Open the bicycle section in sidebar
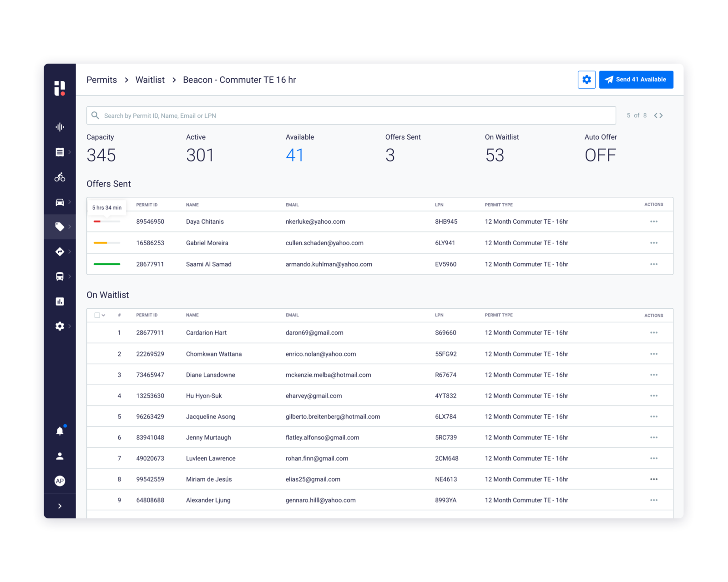Screen dimensions: 728x582 tap(60, 177)
